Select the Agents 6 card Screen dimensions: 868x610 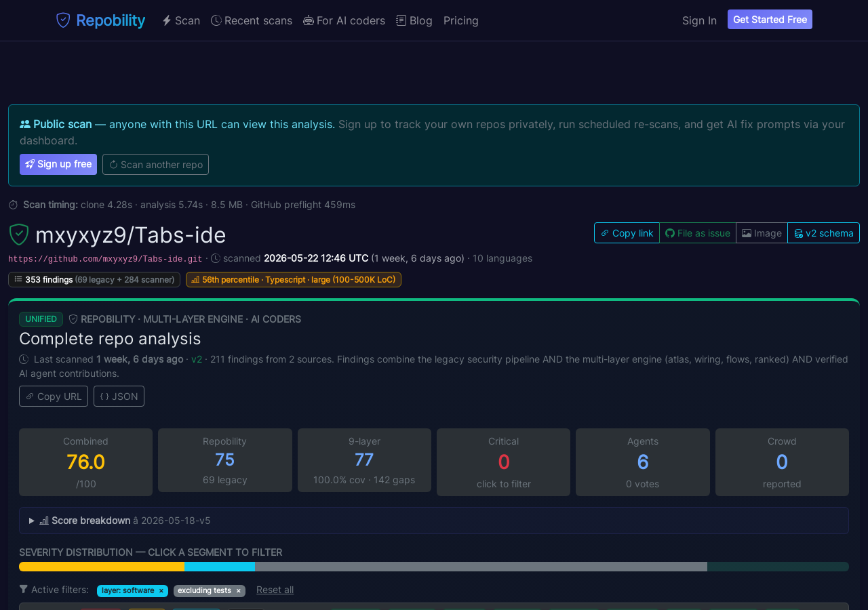[x=643, y=462]
